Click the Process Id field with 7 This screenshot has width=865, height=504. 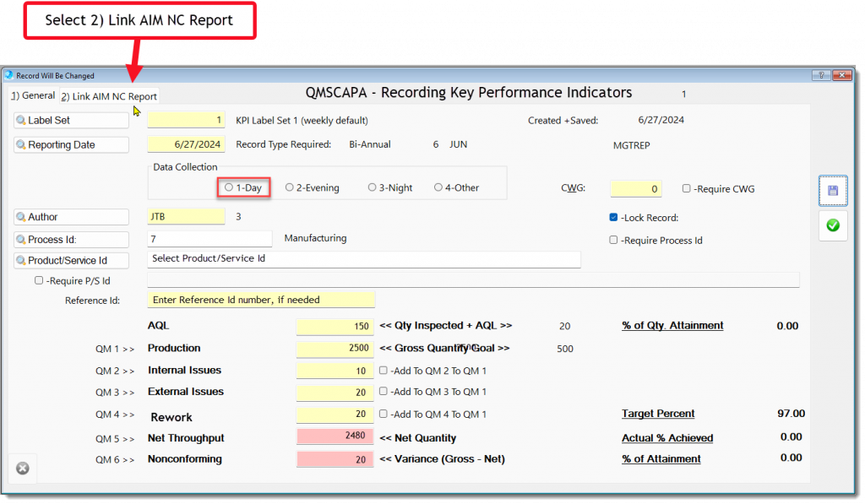pos(209,239)
